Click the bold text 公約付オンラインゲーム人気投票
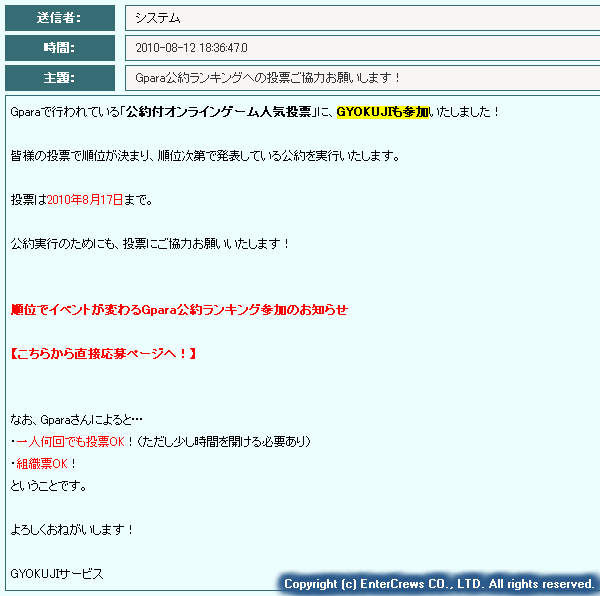This screenshot has height=596, width=600. (x=218, y=112)
